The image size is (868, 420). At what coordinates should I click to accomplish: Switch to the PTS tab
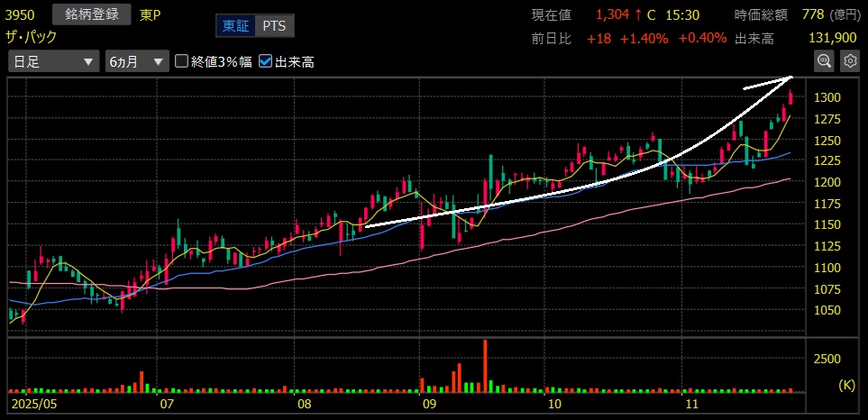[x=274, y=26]
